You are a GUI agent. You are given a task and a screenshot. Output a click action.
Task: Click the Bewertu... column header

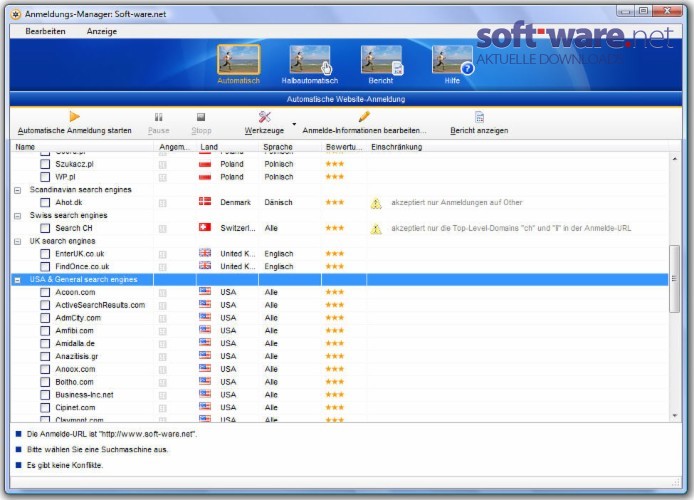click(344, 147)
